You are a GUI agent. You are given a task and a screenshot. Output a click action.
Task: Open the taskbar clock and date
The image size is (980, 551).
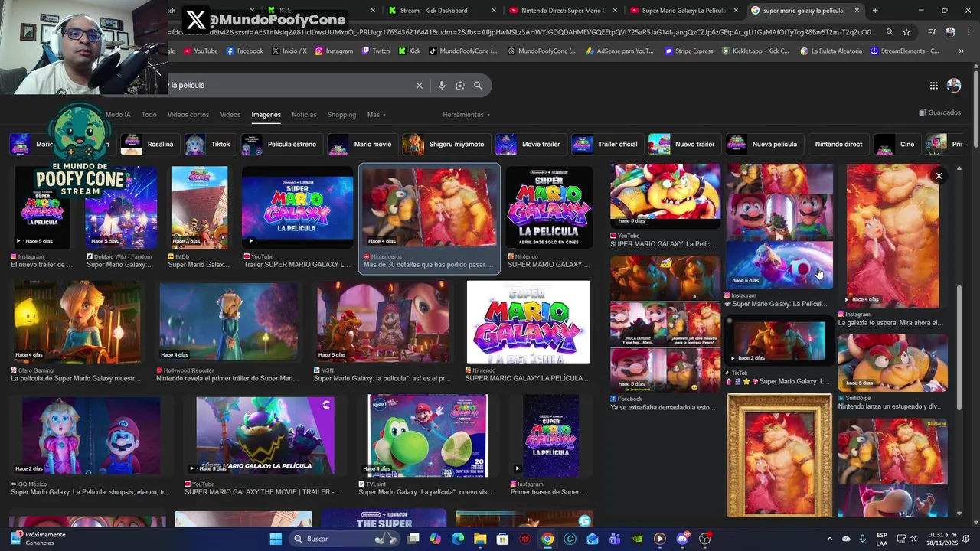click(x=941, y=539)
